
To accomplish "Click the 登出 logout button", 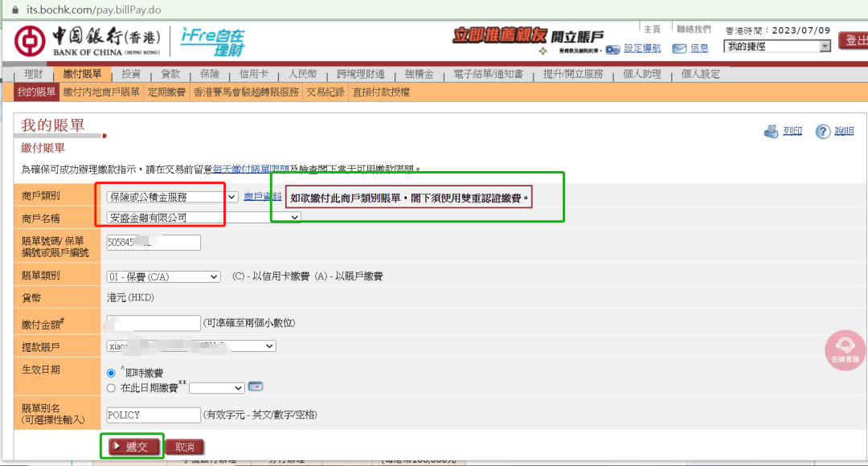I will (853, 40).
